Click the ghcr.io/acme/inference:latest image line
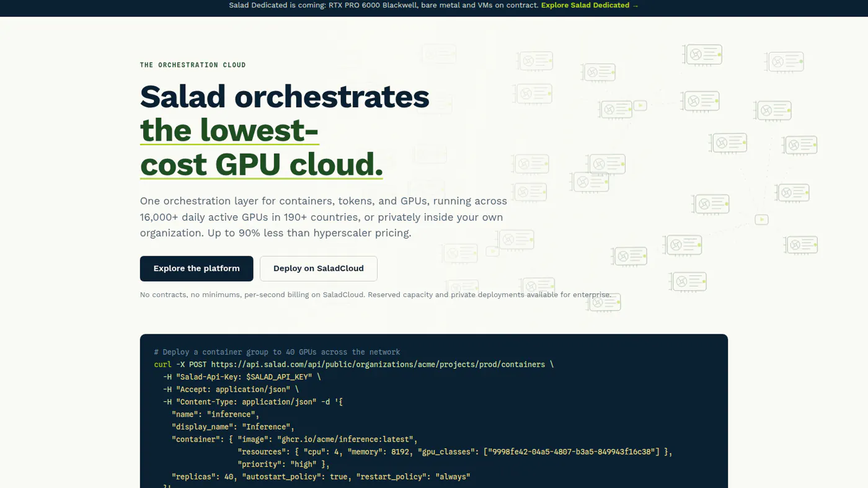This screenshot has width=868, height=488. pos(295,439)
